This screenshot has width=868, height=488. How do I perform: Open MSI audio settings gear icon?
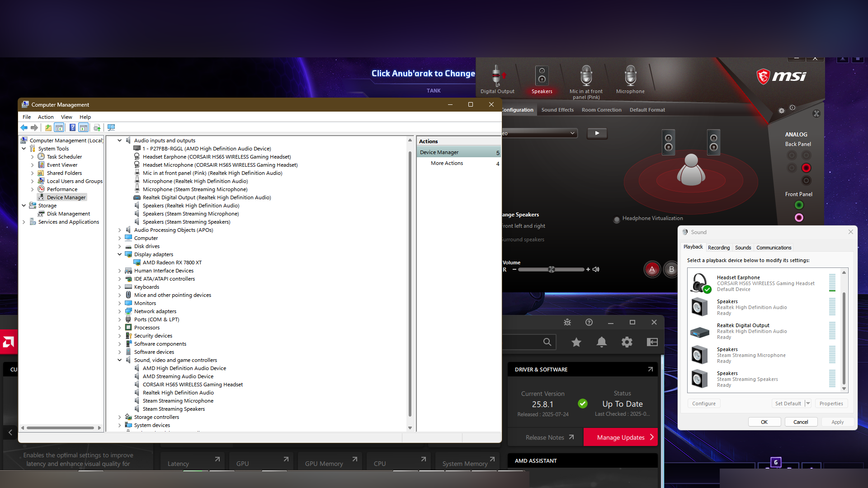coord(782,111)
